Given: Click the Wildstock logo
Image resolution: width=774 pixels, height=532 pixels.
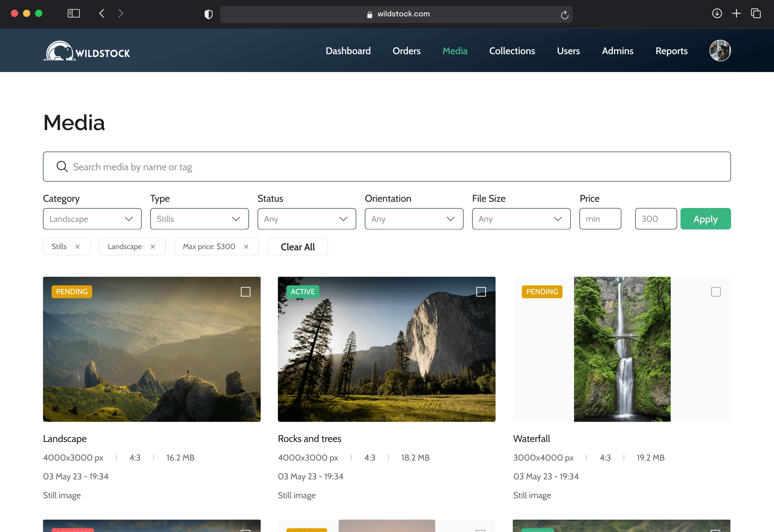Looking at the screenshot, I should click(x=87, y=51).
